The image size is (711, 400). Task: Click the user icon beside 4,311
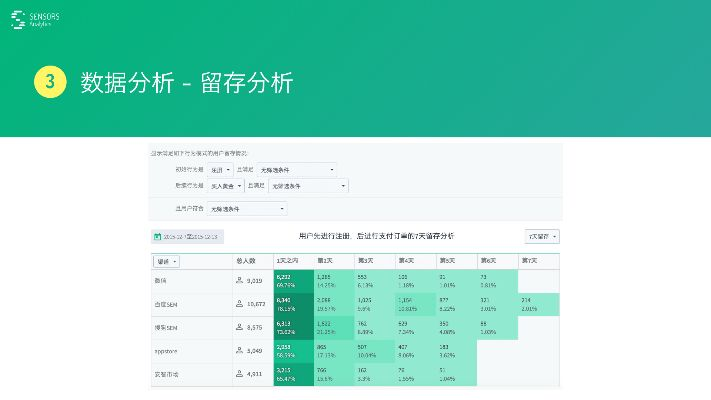(x=239, y=374)
